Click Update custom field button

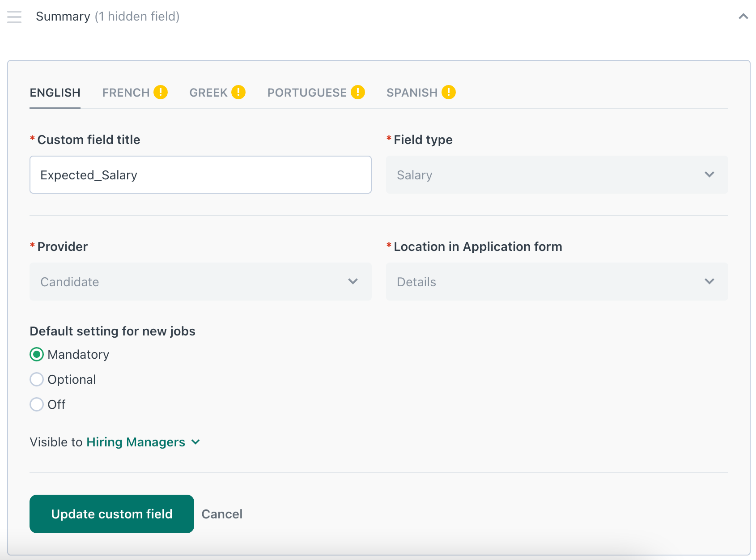(x=112, y=514)
